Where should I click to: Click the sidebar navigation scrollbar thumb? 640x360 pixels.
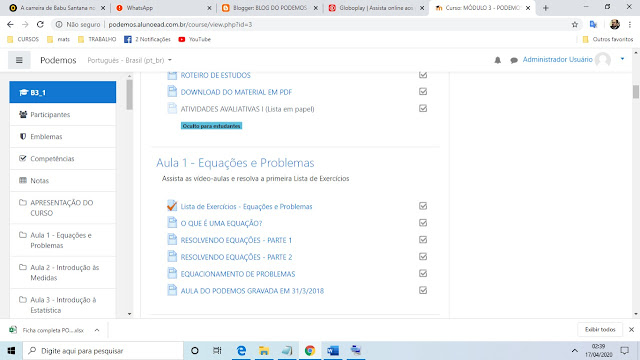[129, 95]
